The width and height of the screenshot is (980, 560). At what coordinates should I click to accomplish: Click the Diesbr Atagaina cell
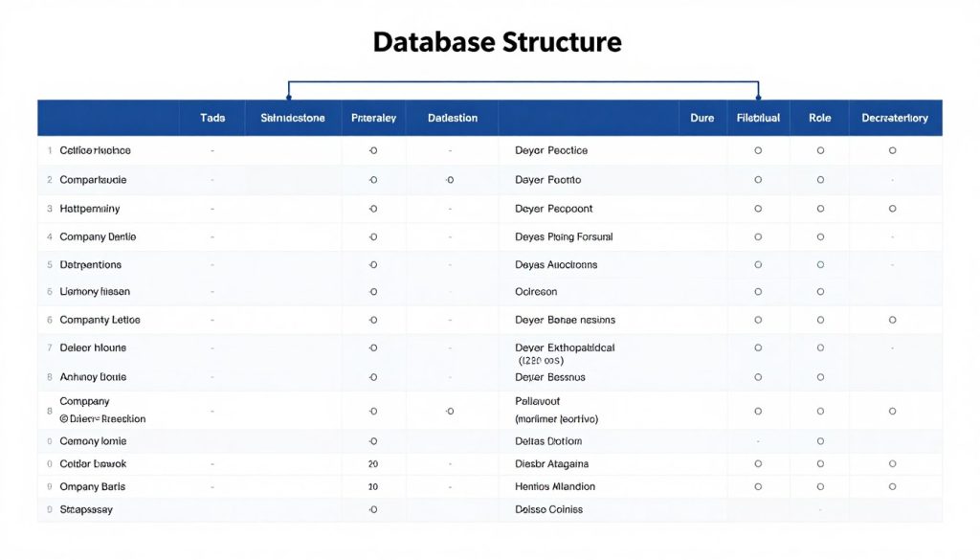pos(552,463)
